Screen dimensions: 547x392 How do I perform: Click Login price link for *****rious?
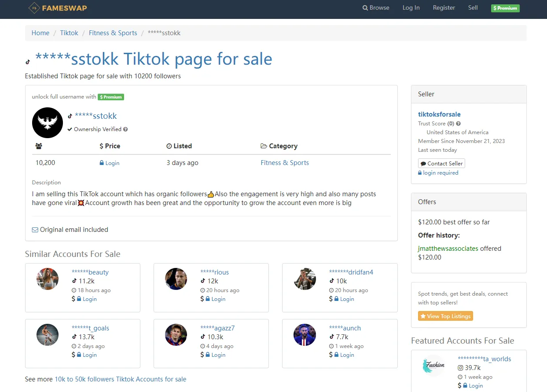pyautogui.click(x=218, y=299)
